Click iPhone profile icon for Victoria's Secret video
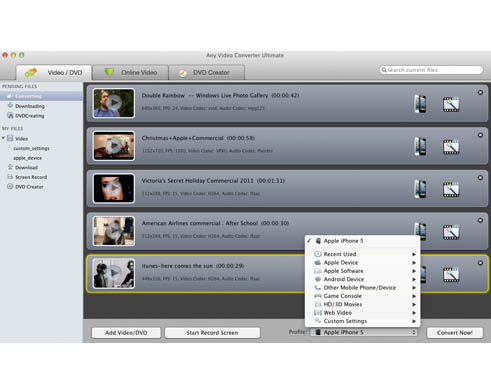 coord(420,189)
